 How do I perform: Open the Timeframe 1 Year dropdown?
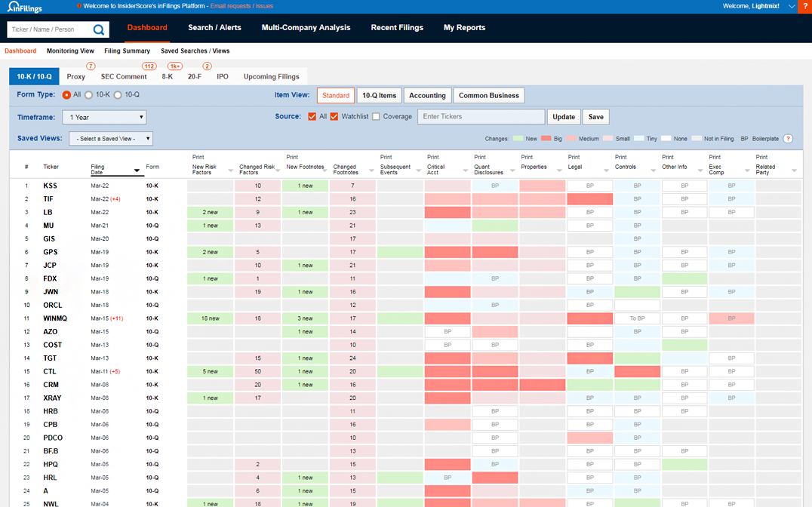coord(104,118)
